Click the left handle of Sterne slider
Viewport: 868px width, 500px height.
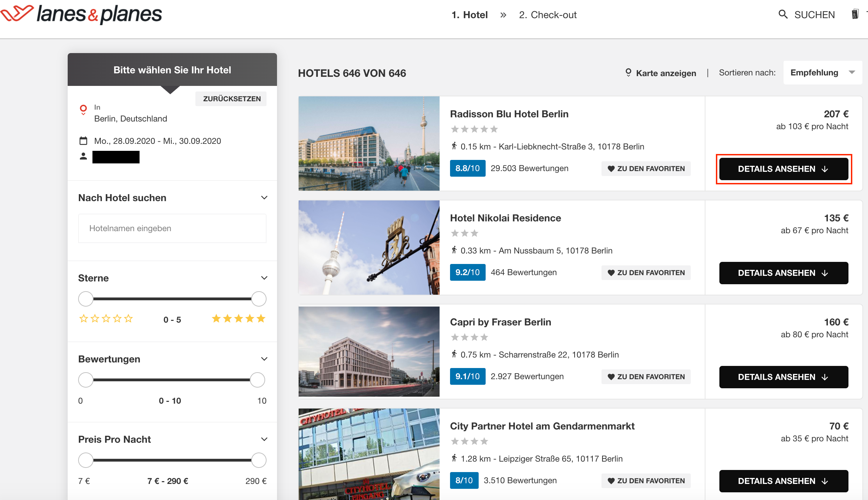pyautogui.click(x=86, y=299)
